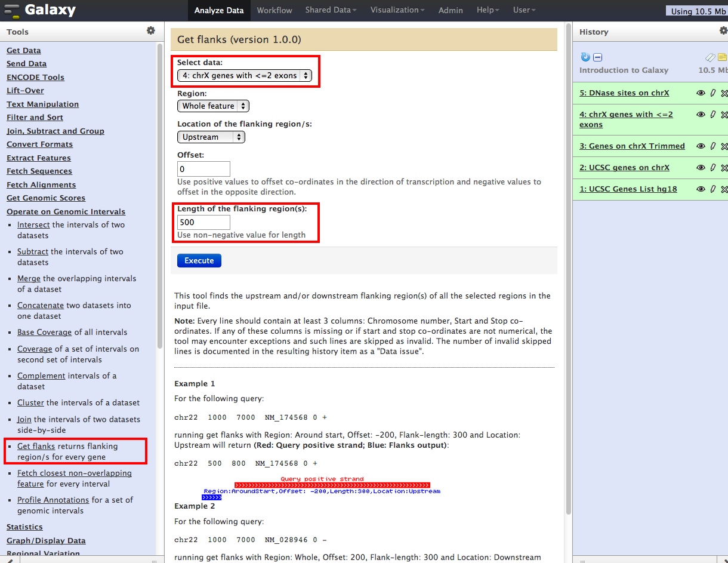
Task: Open the Select data dropdown
Action: coord(245,75)
